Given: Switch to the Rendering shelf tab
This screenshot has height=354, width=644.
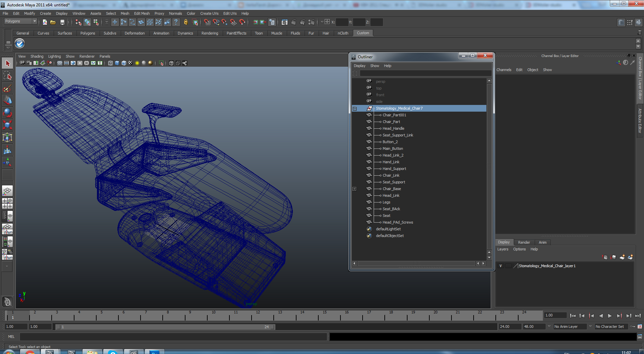Looking at the screenshot, I should [210, 33].
